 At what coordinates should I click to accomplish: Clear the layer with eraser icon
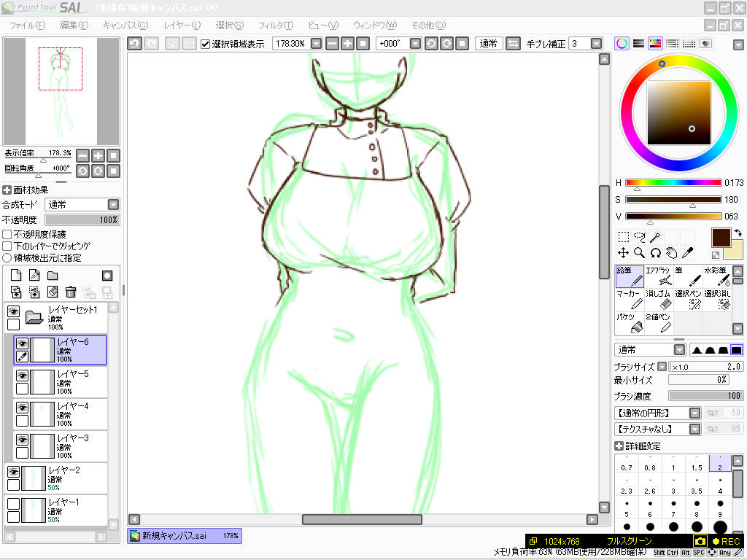(53, 292)
